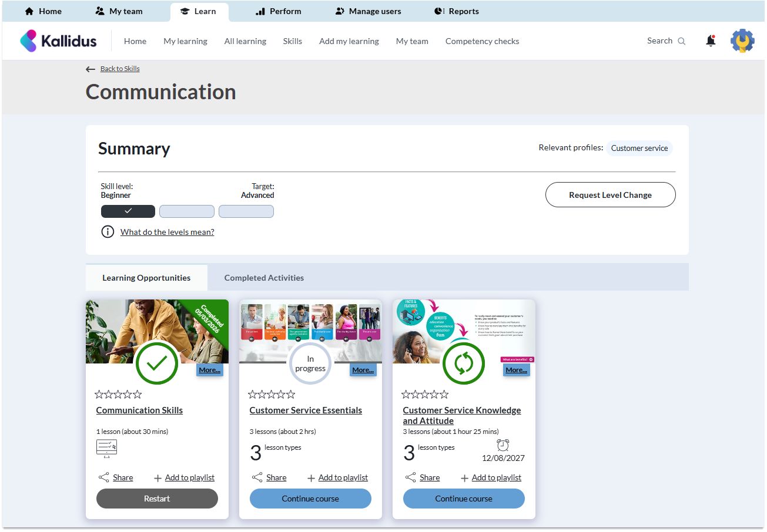Click share icon on Communication Skills card

103,478
